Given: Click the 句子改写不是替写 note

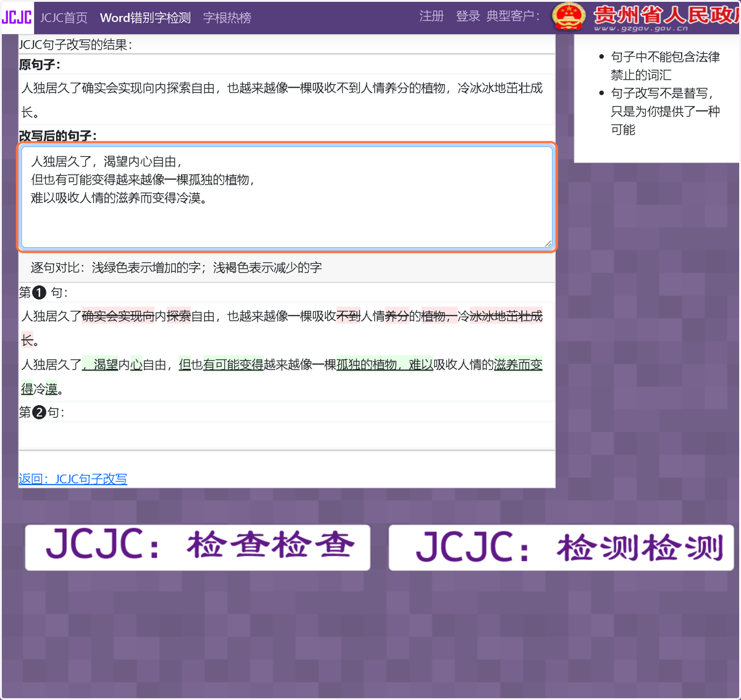Looking at the screenshot, I should pyautogui.click(x=665, y=111).
